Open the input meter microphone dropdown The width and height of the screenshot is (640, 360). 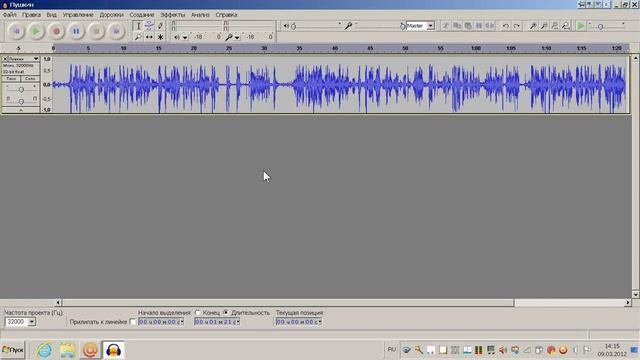[x=237, y=37]
